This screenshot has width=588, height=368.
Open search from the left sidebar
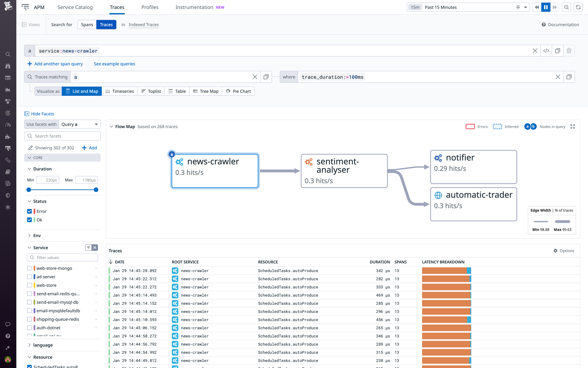click(x=8, y=54)
